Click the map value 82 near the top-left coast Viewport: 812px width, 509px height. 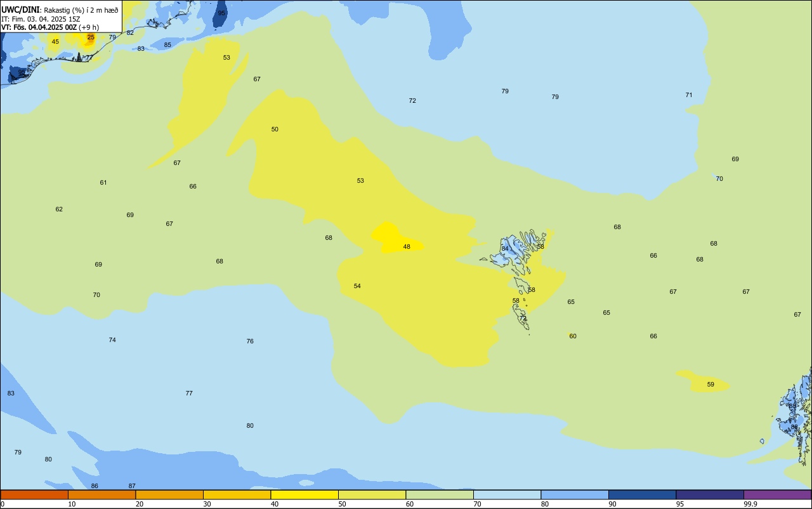(130, 32)
